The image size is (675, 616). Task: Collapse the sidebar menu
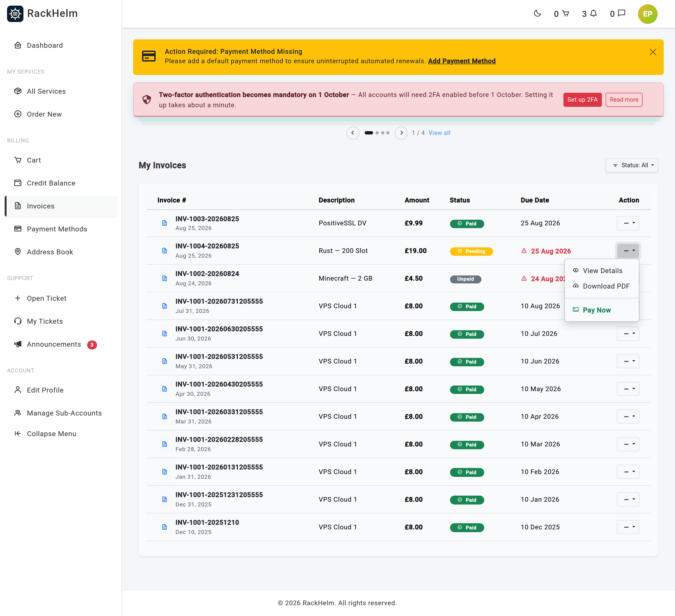pyautogui.click(x=61, y=434)
